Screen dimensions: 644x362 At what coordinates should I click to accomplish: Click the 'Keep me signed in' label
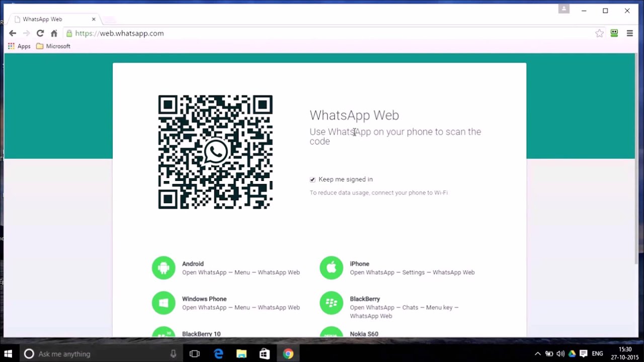pyautogui.click(x=346, y=179)
